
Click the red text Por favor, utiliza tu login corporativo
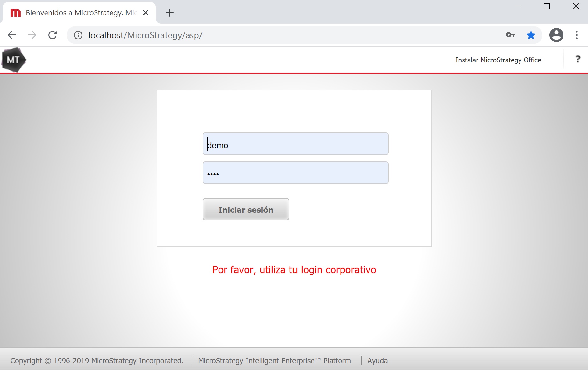tap(294, 270)
